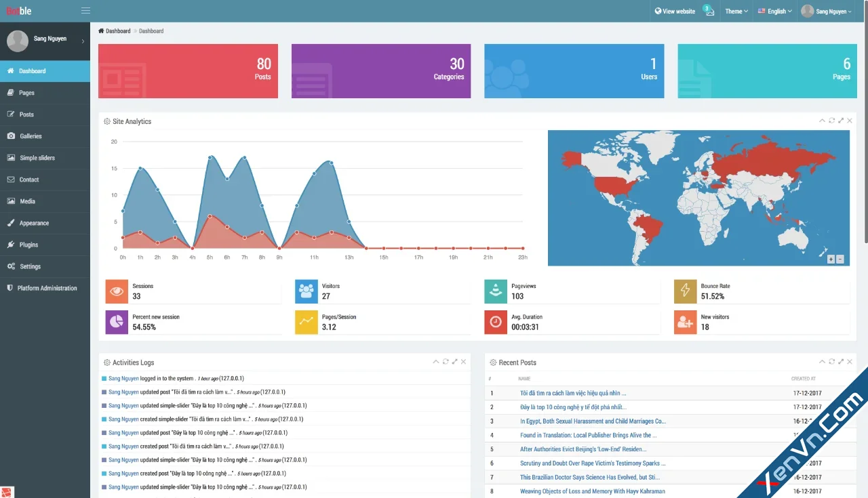Refresh the Recent Posts widget
Screen dimensions: 868x498
pos(831,362)
